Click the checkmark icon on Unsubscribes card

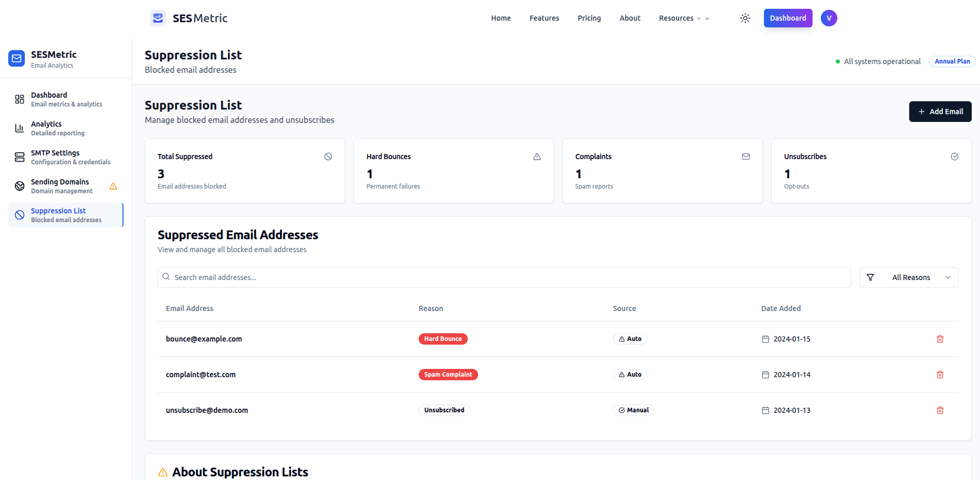click(x=955, y=156)
